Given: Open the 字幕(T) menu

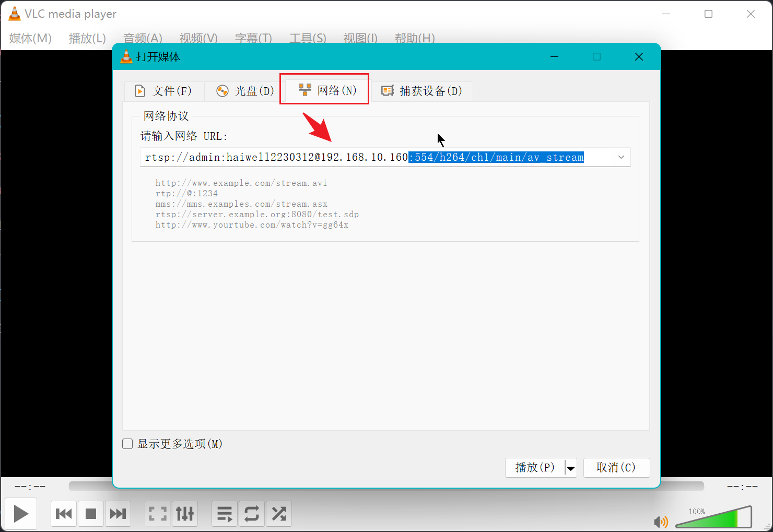Looking at the screenshot, I should click(253, 38).
